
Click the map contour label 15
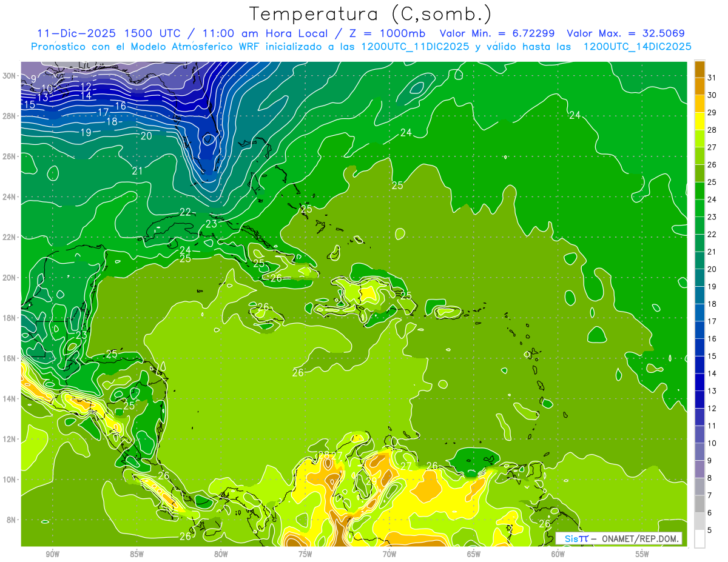point(29,105)
